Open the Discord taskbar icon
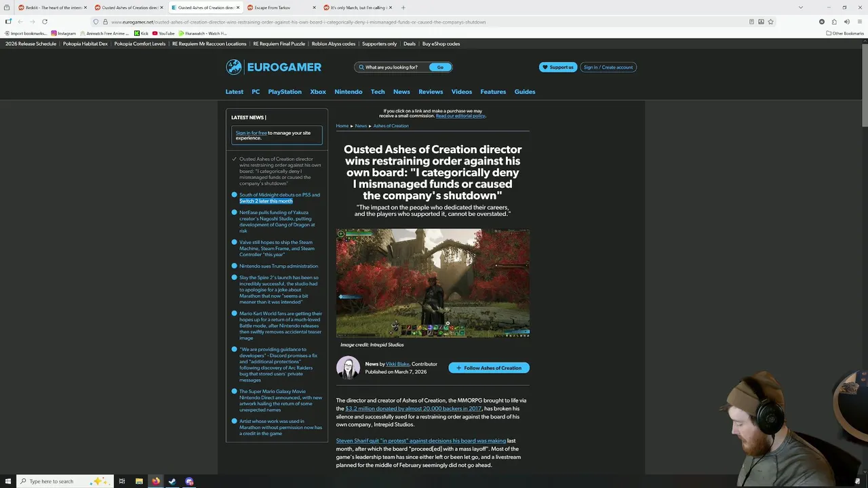Screen dimensions: 868x488 click(189, 481)
